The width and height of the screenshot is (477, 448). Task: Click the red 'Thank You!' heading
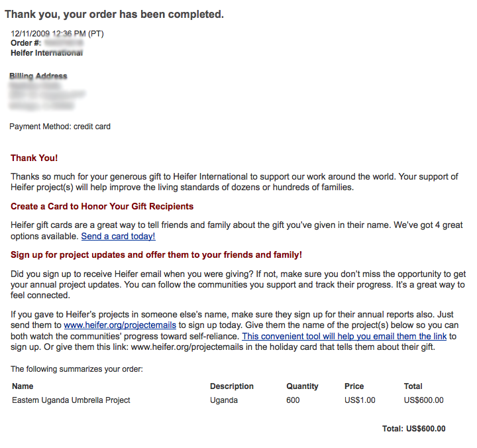coord(34,158)
